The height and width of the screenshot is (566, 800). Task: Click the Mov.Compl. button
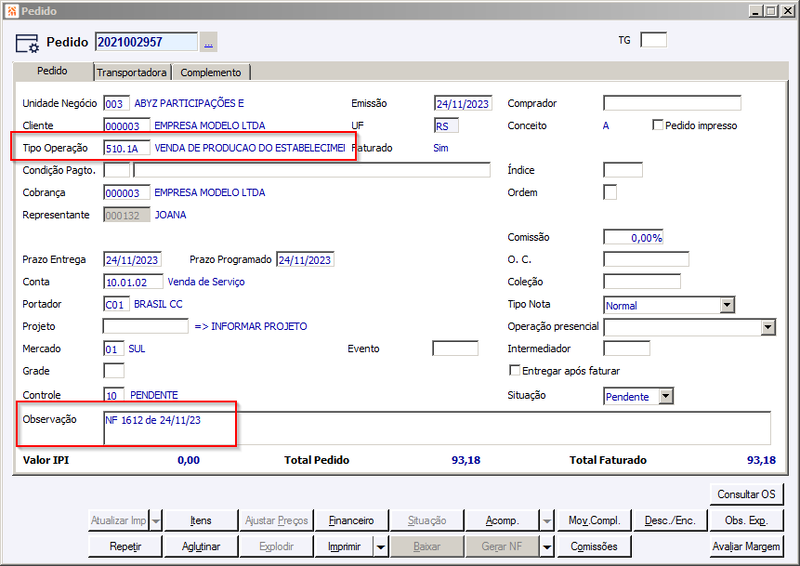(594, 521)
